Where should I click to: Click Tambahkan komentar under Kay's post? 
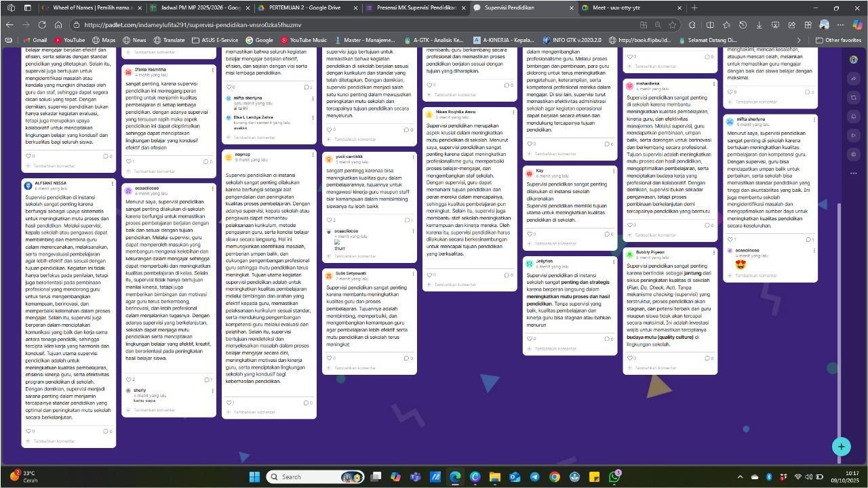tap(555, 245)
